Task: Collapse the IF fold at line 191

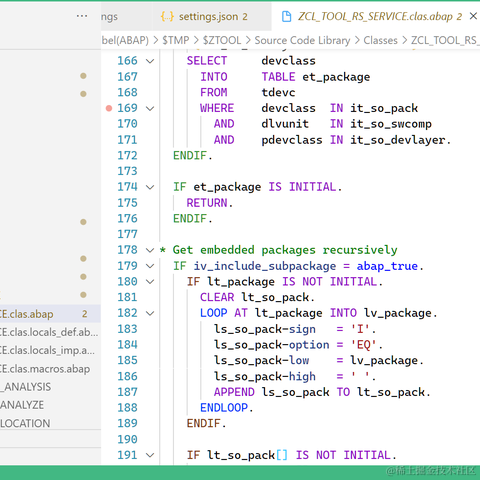Action: 150,455
